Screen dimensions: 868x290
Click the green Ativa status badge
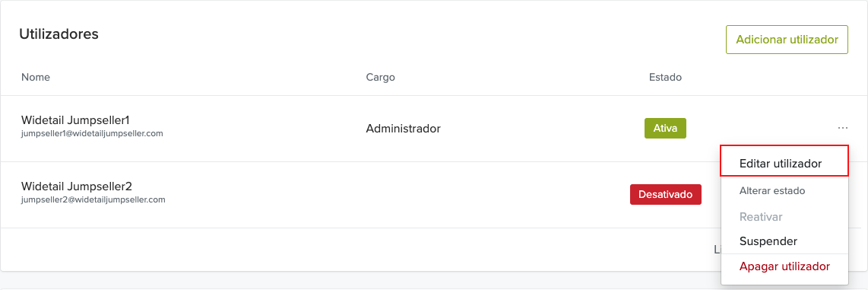click(665, 128)
